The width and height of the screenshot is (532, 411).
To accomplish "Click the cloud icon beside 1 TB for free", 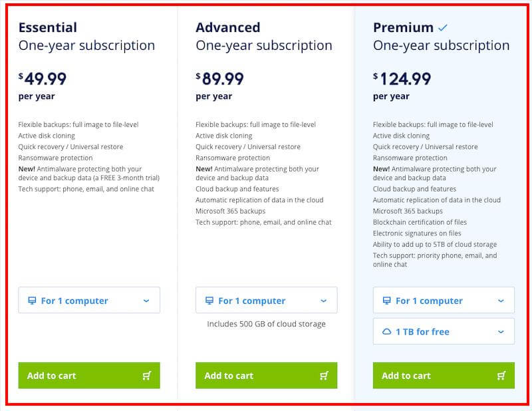I will (x=386, y=331).
